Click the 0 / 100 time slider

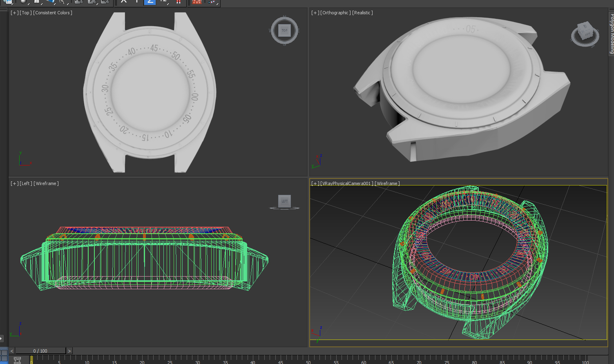pos(40,351)
